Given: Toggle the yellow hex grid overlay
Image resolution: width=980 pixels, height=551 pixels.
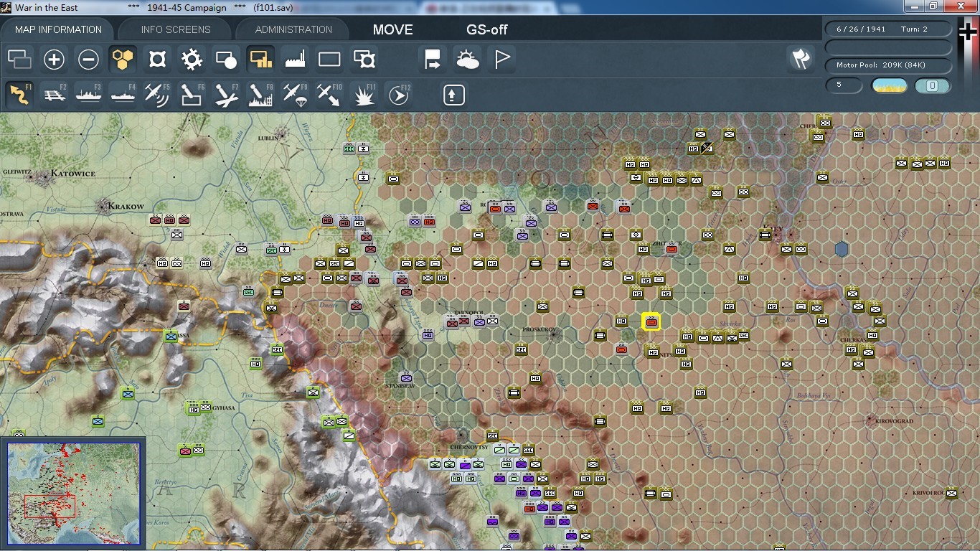Looking at the screenshot, I should pyautogui.click(x=123, y=59).
